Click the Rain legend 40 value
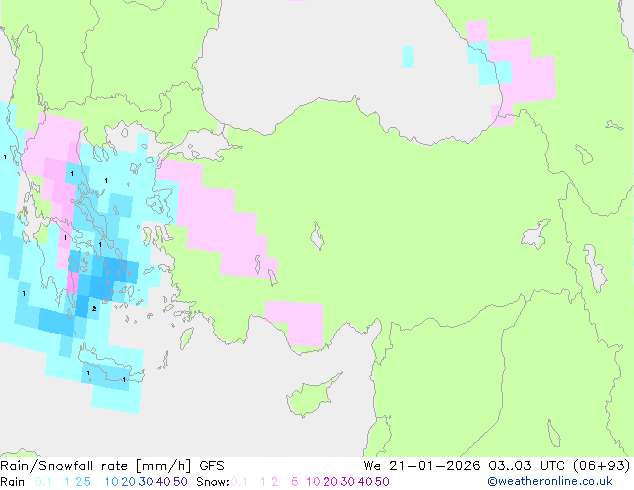634x490 pixels. point(163,482)
